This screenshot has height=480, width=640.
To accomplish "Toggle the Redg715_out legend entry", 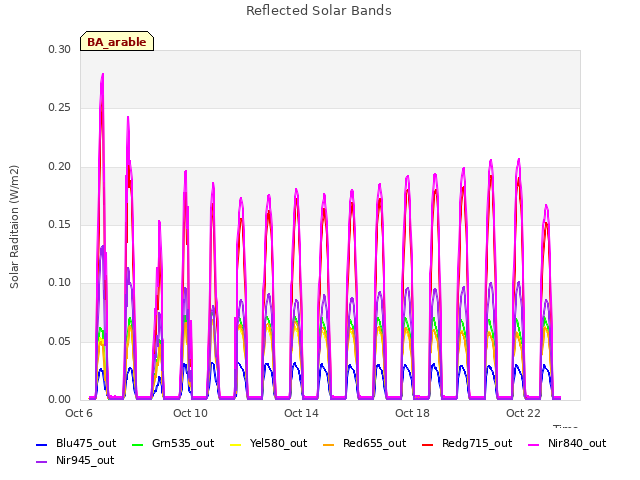I will tap(467, 444).
